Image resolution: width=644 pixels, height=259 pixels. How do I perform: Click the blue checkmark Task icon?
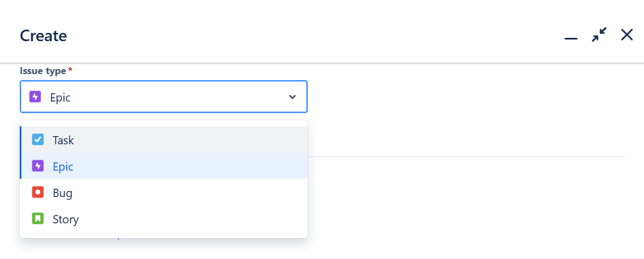coord(38,140)
